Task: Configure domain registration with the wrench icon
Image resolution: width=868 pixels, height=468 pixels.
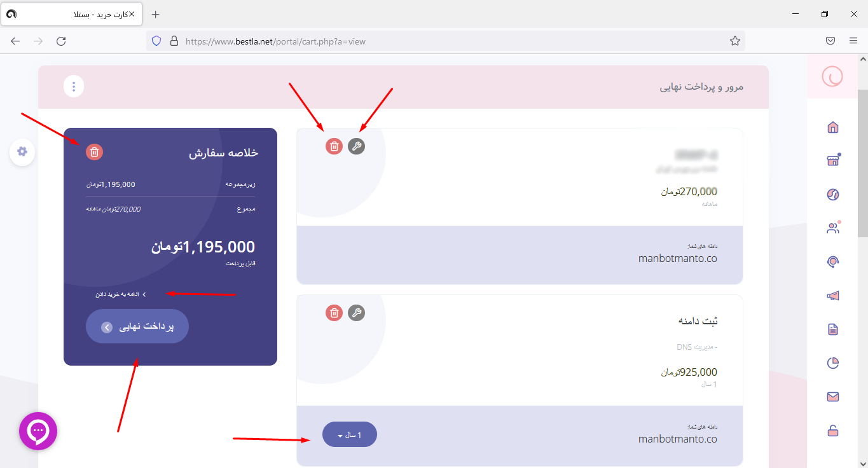Action: 357,312
